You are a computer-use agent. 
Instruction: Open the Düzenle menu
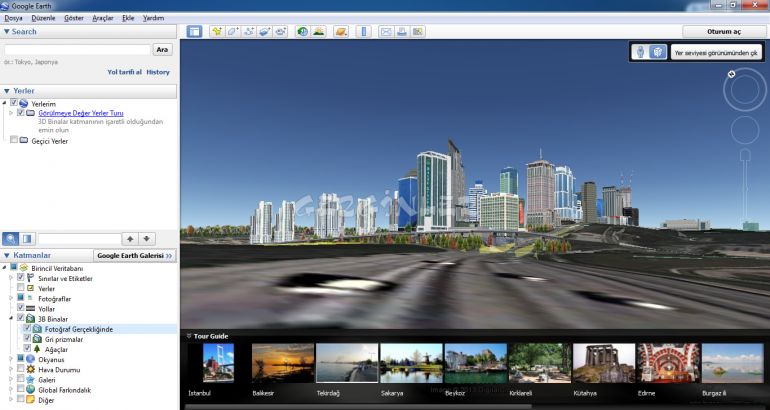43,18
